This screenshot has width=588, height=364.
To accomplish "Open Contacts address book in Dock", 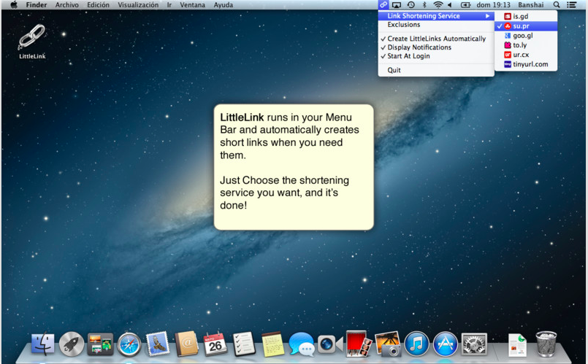I will point(187,344).
